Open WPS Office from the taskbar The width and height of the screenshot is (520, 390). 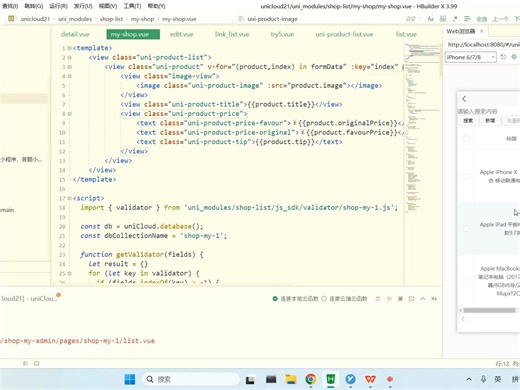pos(370,379)
